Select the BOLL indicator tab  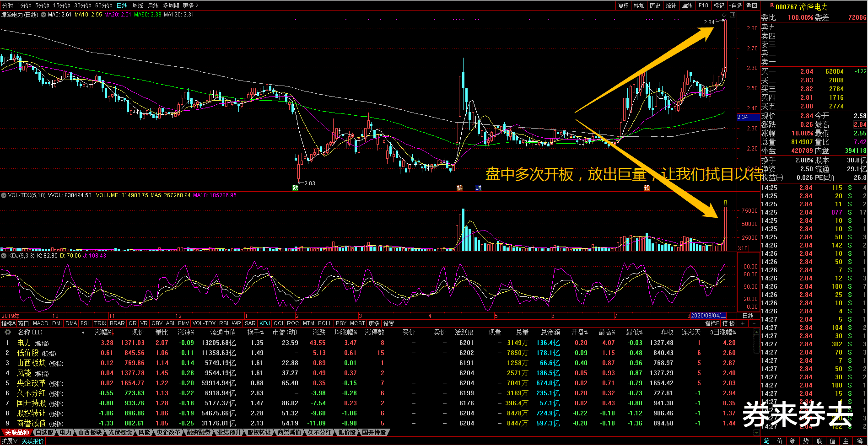click(x=325, y=323)
